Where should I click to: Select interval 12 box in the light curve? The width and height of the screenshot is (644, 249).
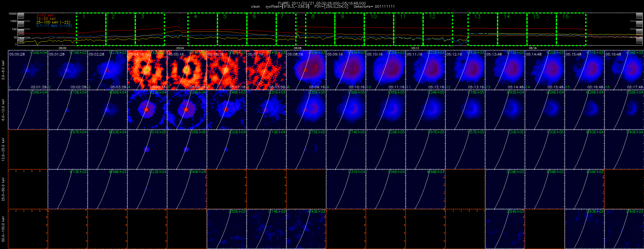[x=438, y=29]
